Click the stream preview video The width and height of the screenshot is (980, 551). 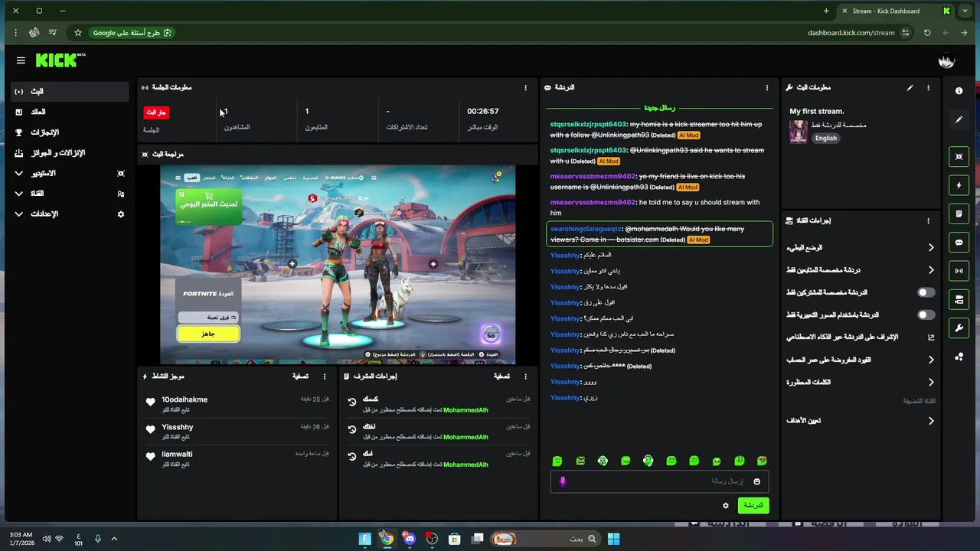coord(338,265)
